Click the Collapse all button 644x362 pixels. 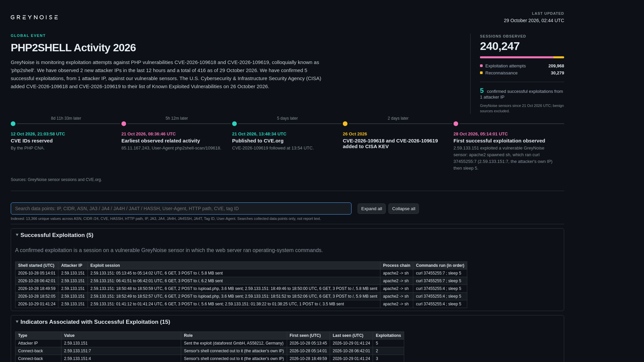(x=404, y=208)
